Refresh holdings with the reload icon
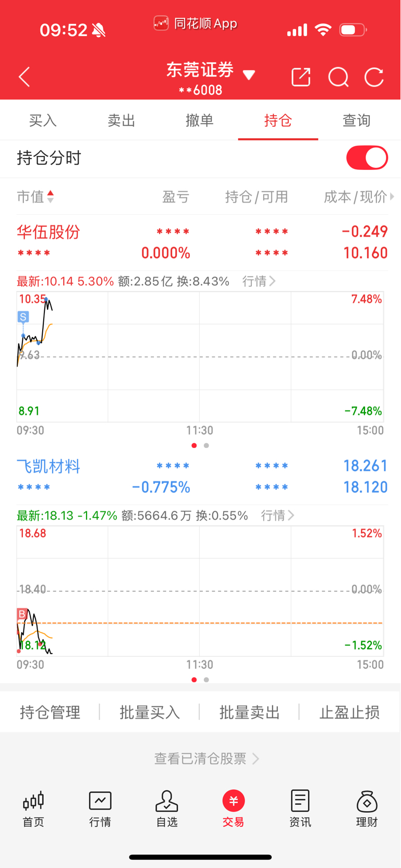Image resolution: width=401 pixels, height=868 pixels. click(374, 77)
